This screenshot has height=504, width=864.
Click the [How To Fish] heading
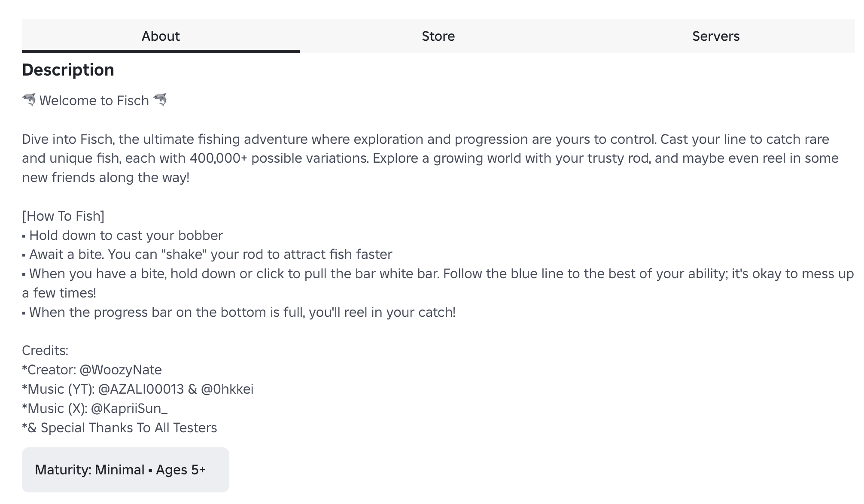pyautogui.click(x=63, y=216)
